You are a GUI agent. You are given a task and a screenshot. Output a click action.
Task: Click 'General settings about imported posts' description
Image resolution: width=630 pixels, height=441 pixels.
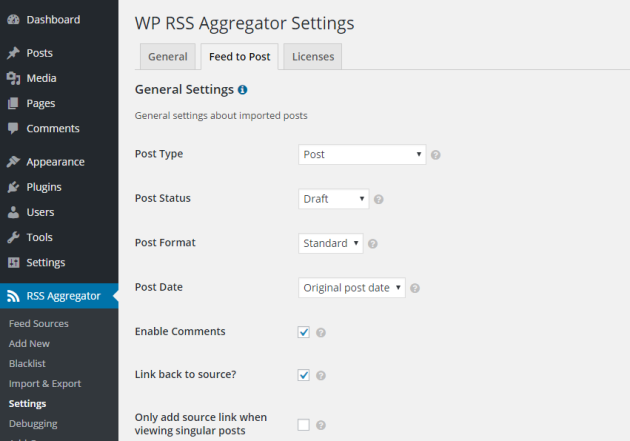[221, 116]
